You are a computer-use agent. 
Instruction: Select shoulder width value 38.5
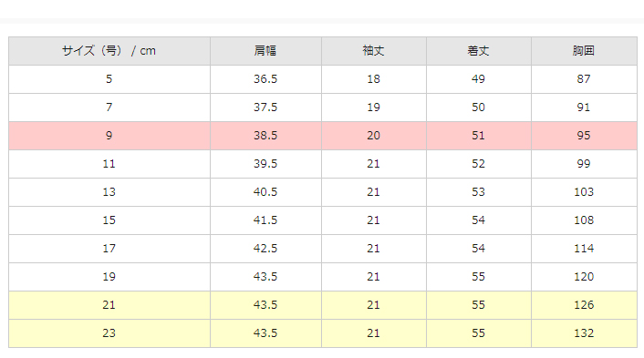click(x=265, y=136)
